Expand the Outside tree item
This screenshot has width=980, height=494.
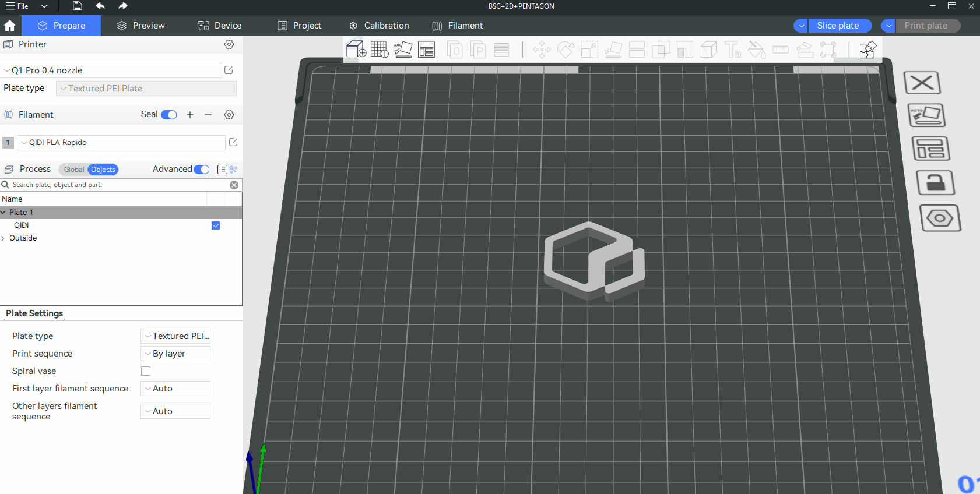tap(3, 238)
